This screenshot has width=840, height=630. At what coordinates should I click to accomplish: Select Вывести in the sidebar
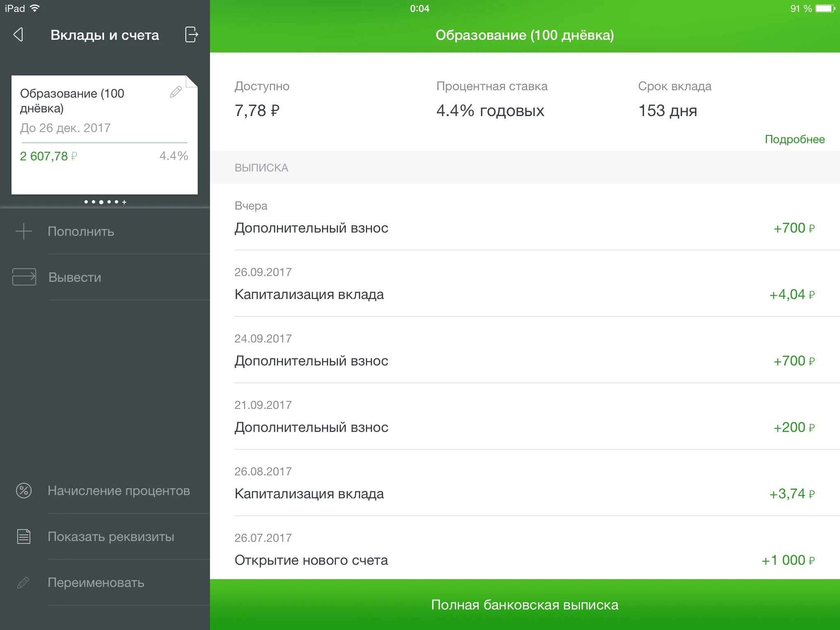(x=75, y=277)
